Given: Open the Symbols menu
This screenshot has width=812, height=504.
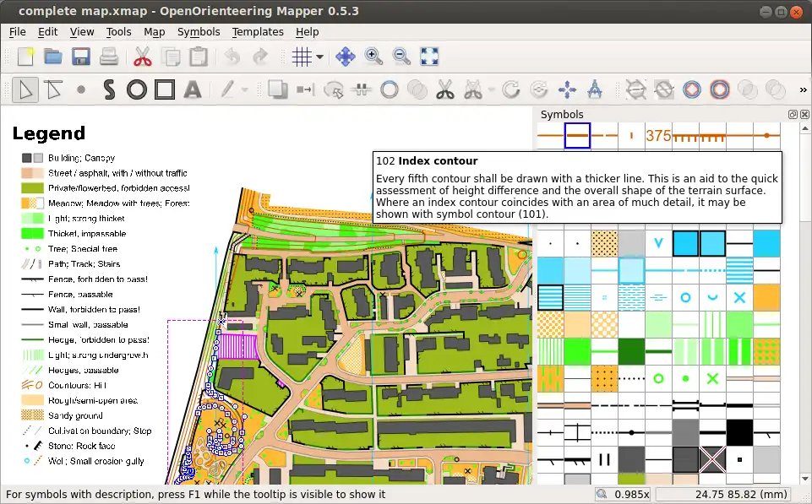Looking at the screenshot, I should (199, 31).
